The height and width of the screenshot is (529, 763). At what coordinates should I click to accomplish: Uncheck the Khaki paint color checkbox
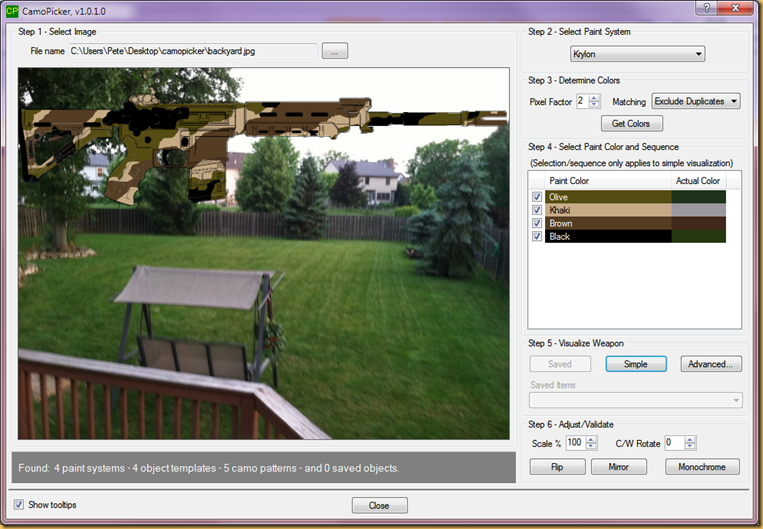[537, 210]
